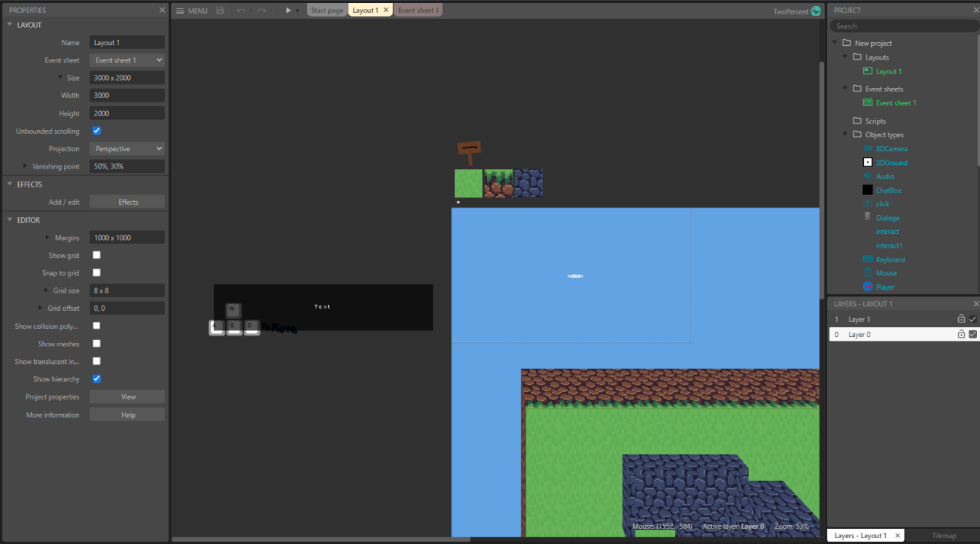Click the Mouse object icon

point(867,273)
